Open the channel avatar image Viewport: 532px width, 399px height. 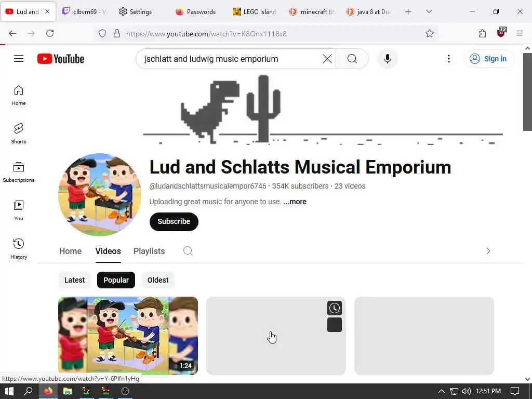100,195
